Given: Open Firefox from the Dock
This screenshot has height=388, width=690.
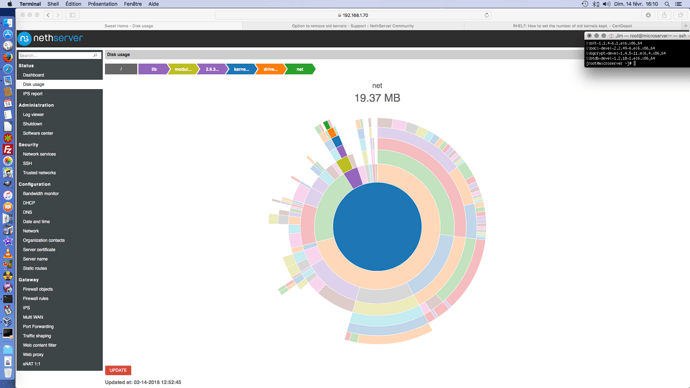Looking at the screenshot, I should click(8, 57).
